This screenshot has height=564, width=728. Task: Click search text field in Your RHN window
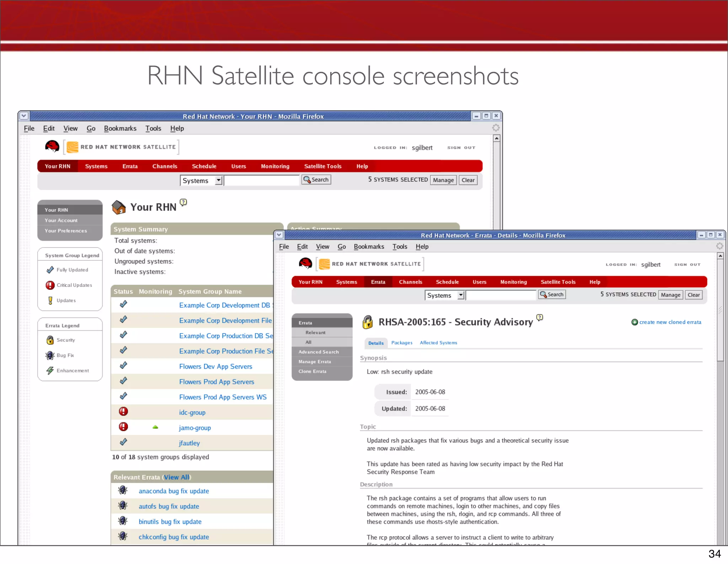click(262, 180)
